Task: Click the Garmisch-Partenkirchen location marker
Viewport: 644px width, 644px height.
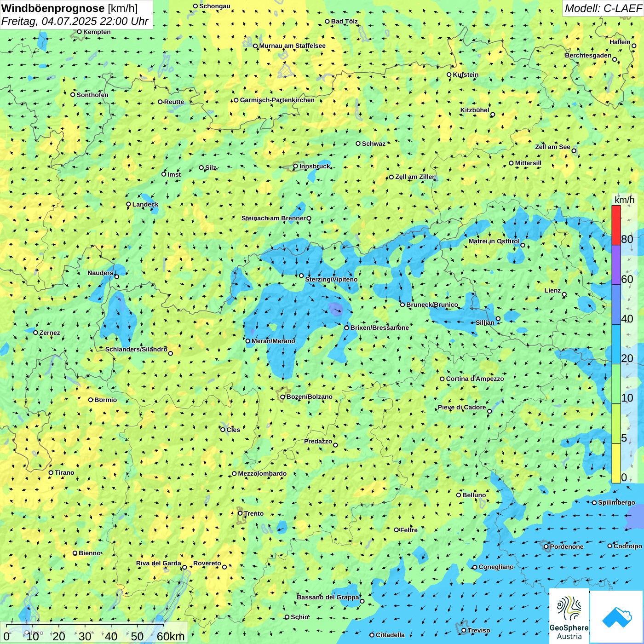Action: [x=236, y=100]
